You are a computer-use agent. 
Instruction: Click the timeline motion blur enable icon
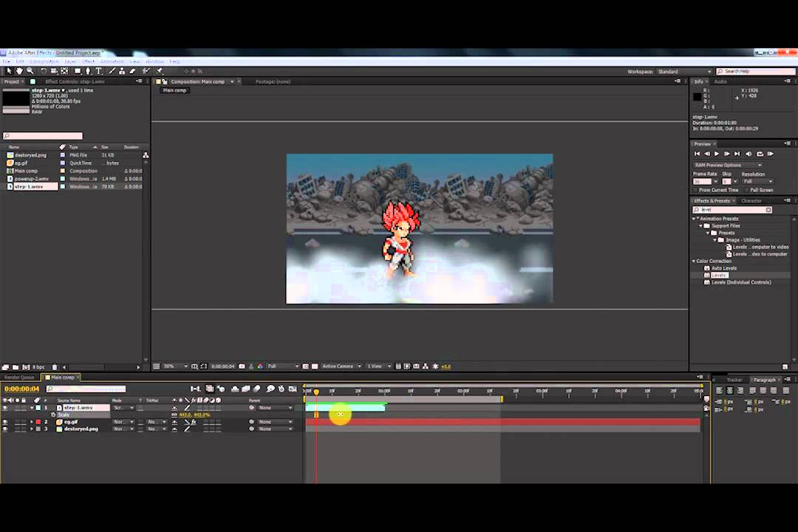[257, 389]
